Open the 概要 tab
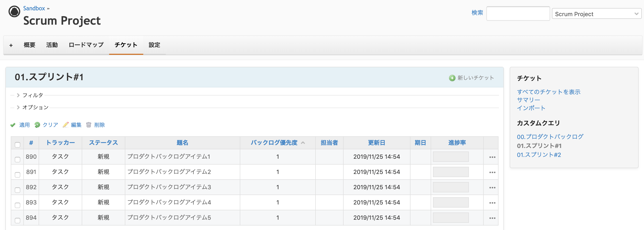This screenshot has width=644, height=230. (29, 45)
